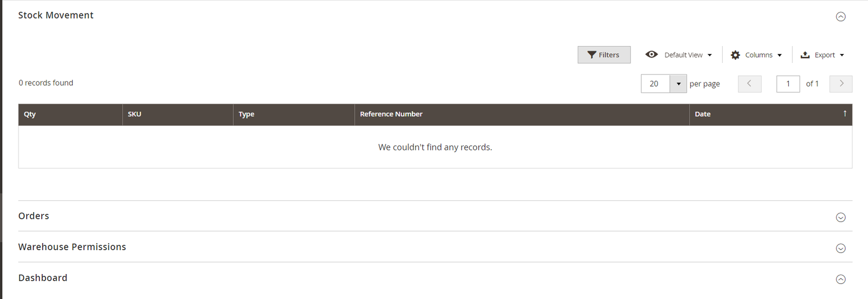Go to the next page arrow
Screen dimensions: 868x299
pos(841,84)
